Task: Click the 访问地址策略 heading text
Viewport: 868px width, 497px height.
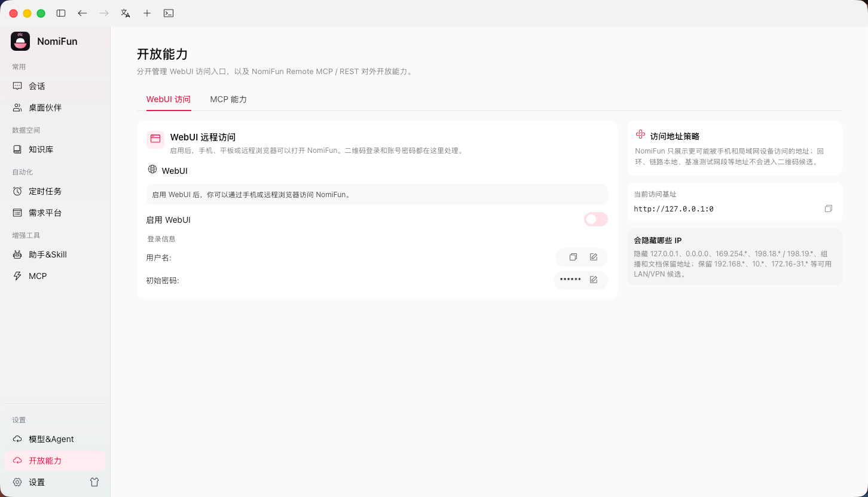Action: (675, 136)
